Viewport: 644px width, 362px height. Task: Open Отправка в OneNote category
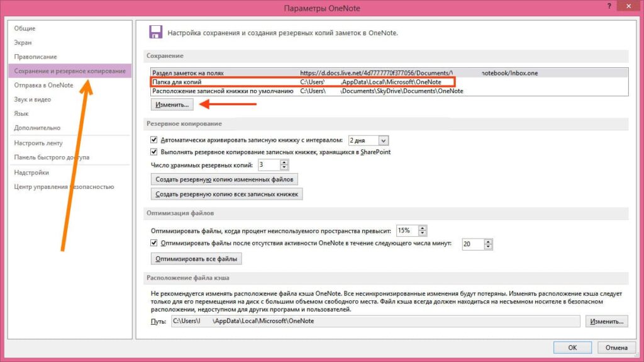pyautogui.click(x=43, y=85)
